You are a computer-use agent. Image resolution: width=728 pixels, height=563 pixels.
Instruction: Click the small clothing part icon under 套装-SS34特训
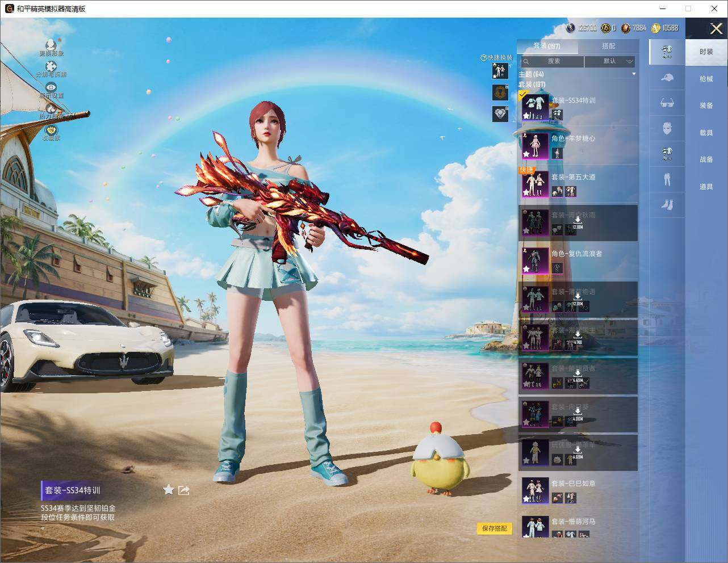(x=557, y=115)
